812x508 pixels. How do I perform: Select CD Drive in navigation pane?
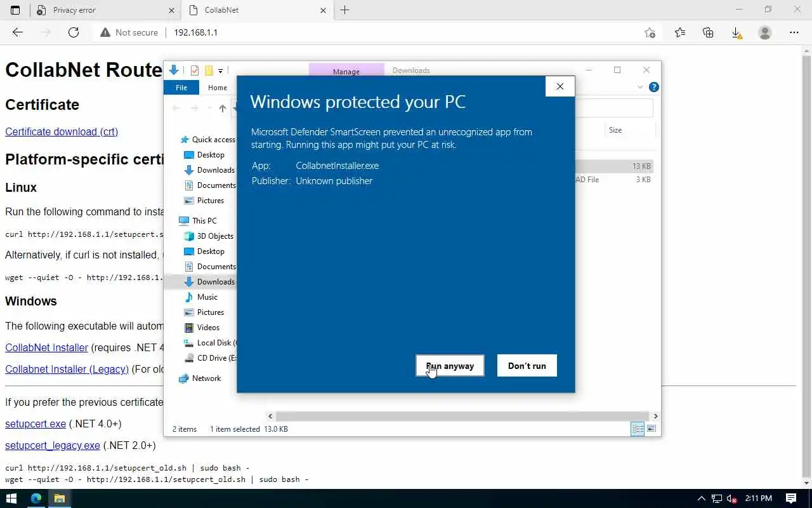209,358
